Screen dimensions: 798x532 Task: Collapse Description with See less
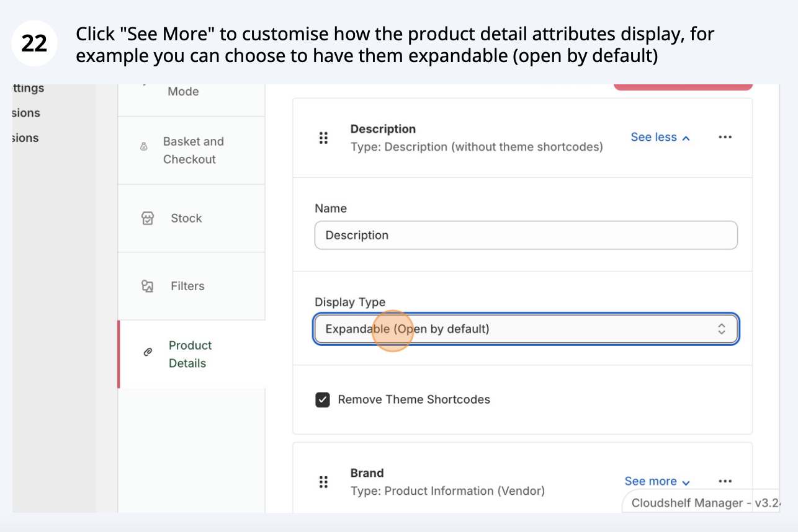(x=660, y=137)
